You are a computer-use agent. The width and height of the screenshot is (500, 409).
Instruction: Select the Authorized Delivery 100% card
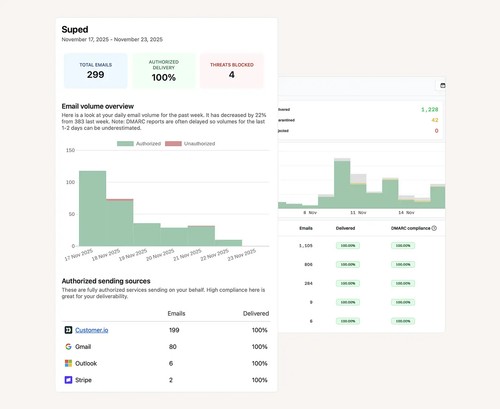tap(164, 71)
